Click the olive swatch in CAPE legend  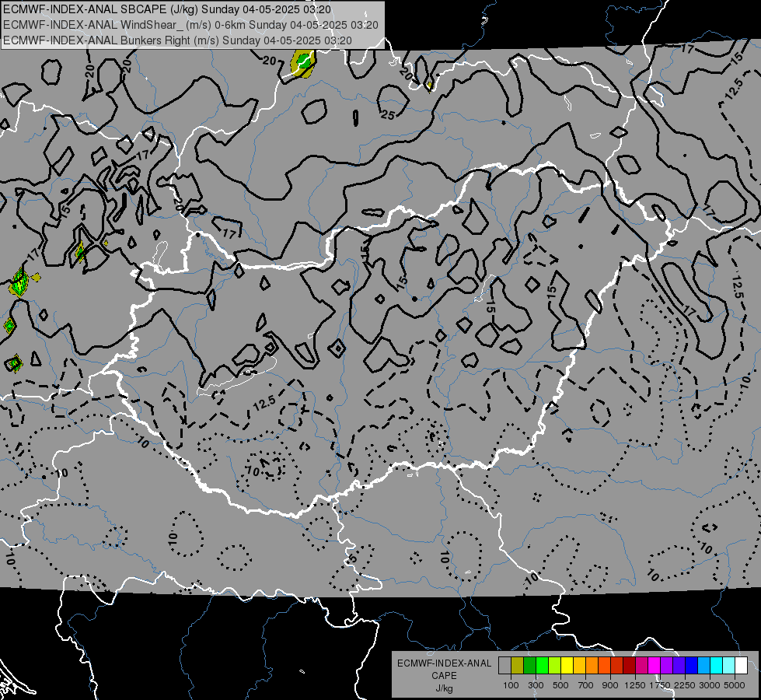(517, 666)
